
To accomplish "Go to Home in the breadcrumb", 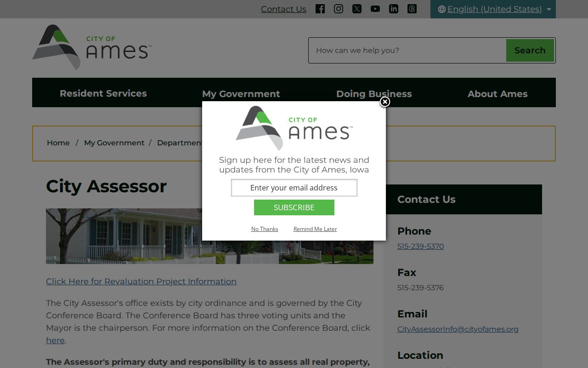I will 58,143.
